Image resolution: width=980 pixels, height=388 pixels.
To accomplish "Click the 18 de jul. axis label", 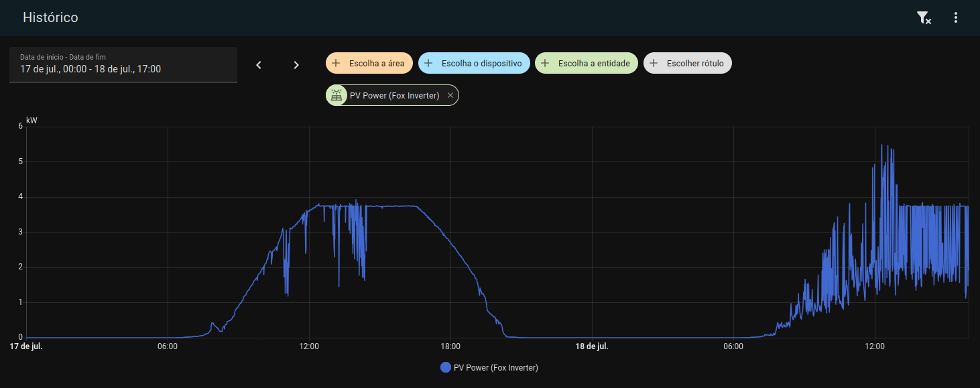I will pos(592,346).
